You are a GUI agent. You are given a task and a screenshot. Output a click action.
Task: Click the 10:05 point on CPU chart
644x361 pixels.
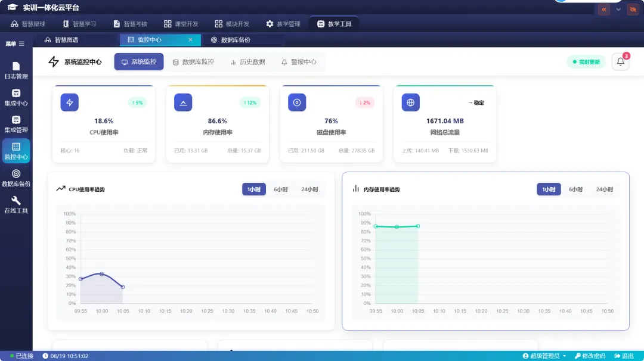tap(123, 287)
